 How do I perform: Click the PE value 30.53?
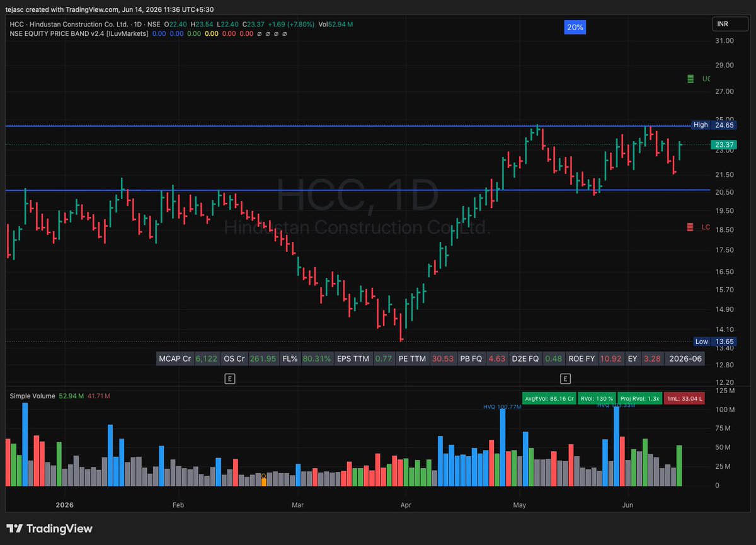click(444, 359)
